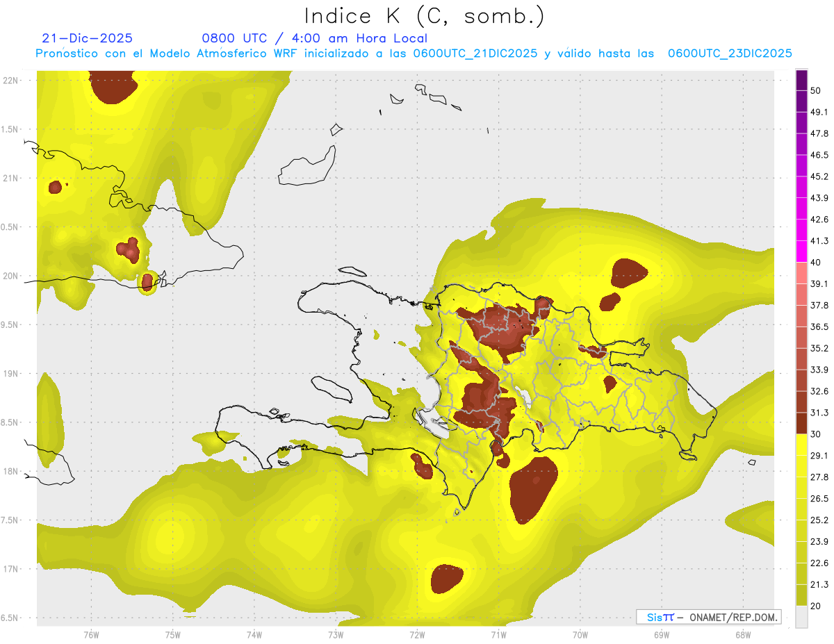Click the '69W' longitude label
Viewport: 834px width, 644px height.
tap(662, 634)
